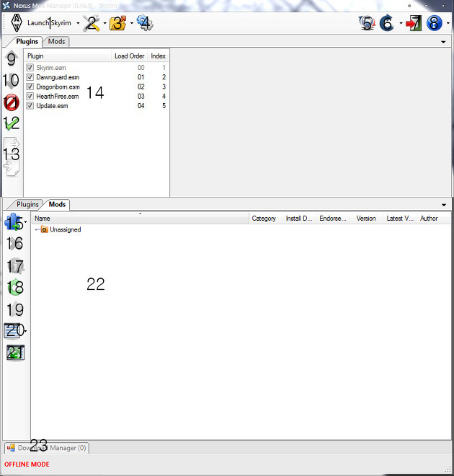Viewport: 454px width, 476px height.
Task: Toggle the Skyrim.esm checkbox
Action: coord(30,67)
